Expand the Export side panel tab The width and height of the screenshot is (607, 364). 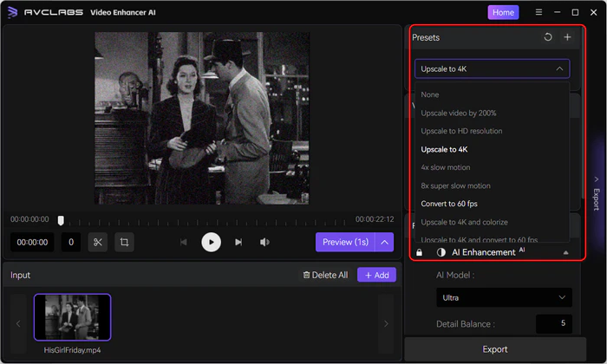pyautogui.click(x=597, y=193)
